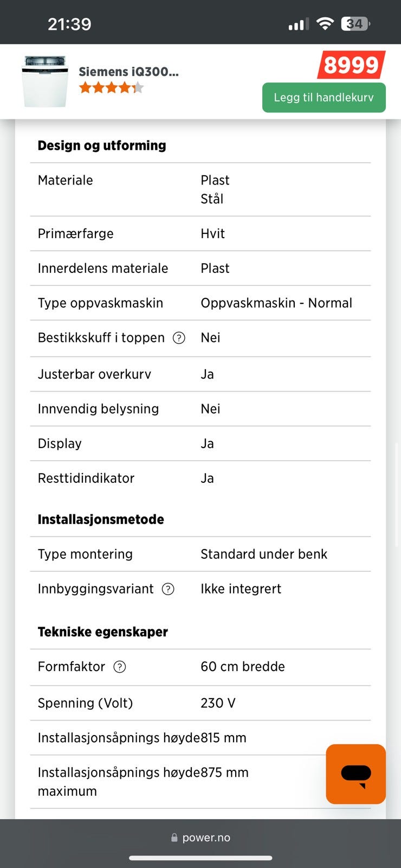Click help icon beside Innbyggingsvariant
The image size is (401, 868).
[x=168, y=589]
